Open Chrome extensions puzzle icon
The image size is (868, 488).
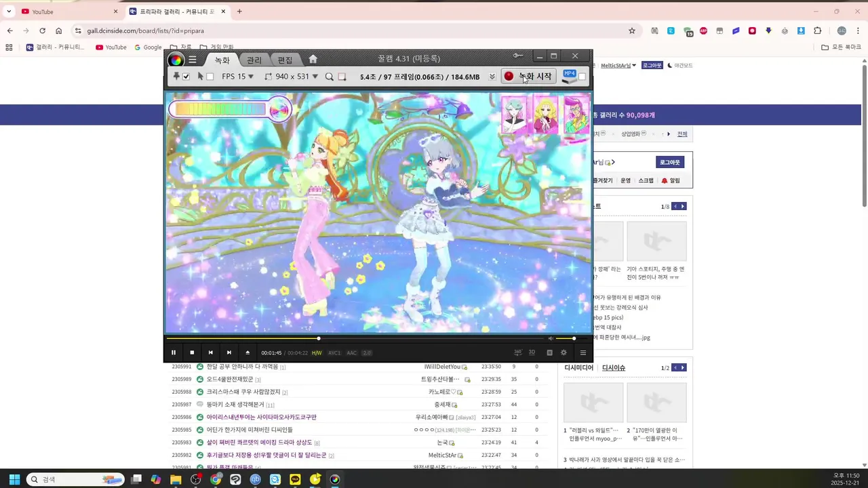click(x=818, y=30)
